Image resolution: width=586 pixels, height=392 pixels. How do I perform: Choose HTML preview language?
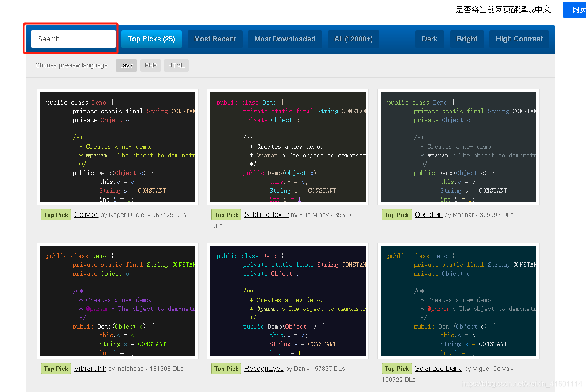click(176, 65)
